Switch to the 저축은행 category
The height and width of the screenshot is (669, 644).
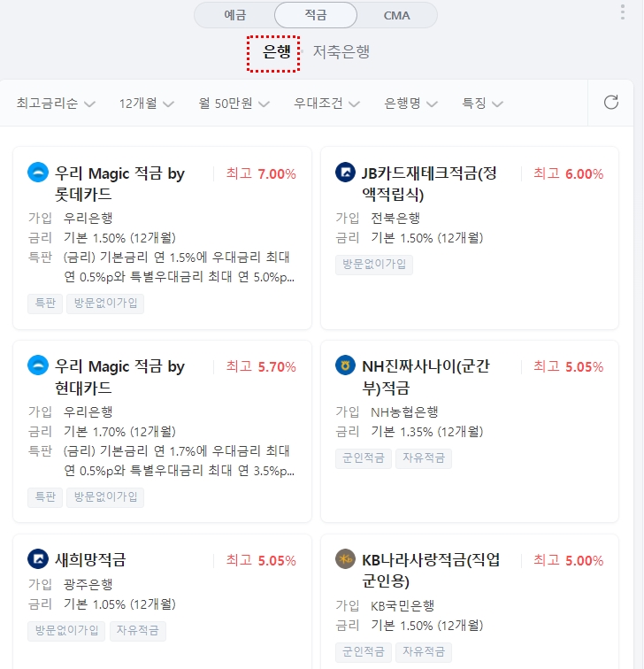[341, 52]
